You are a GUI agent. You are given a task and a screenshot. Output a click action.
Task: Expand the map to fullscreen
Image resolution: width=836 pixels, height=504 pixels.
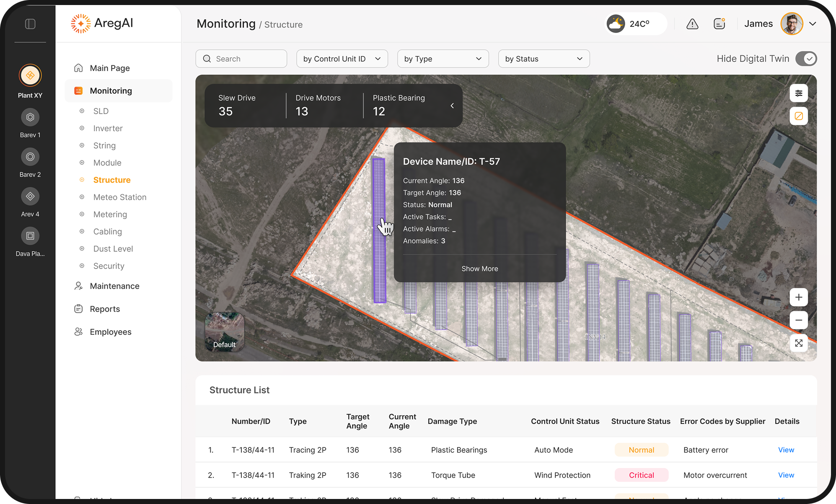[x=799, y=343]
